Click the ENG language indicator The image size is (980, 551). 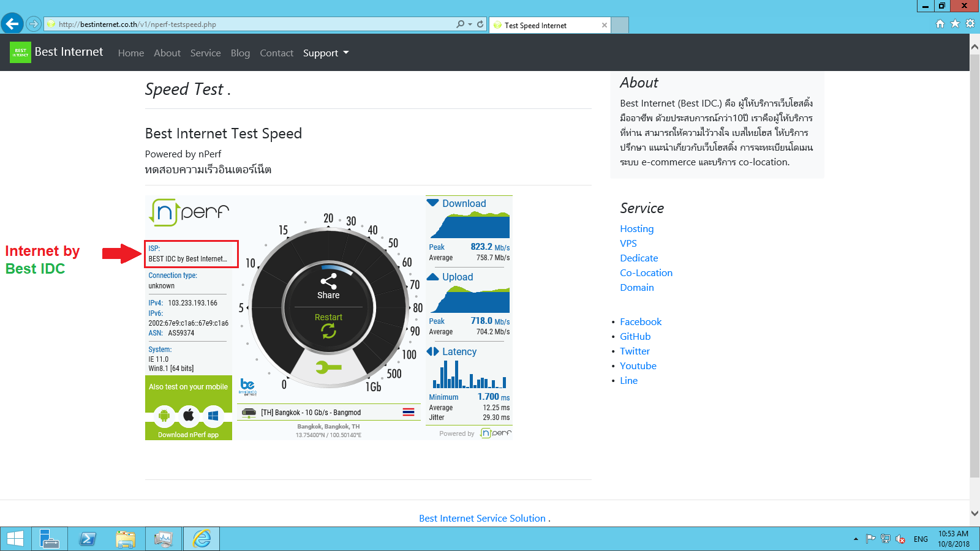tap(921, 539)
